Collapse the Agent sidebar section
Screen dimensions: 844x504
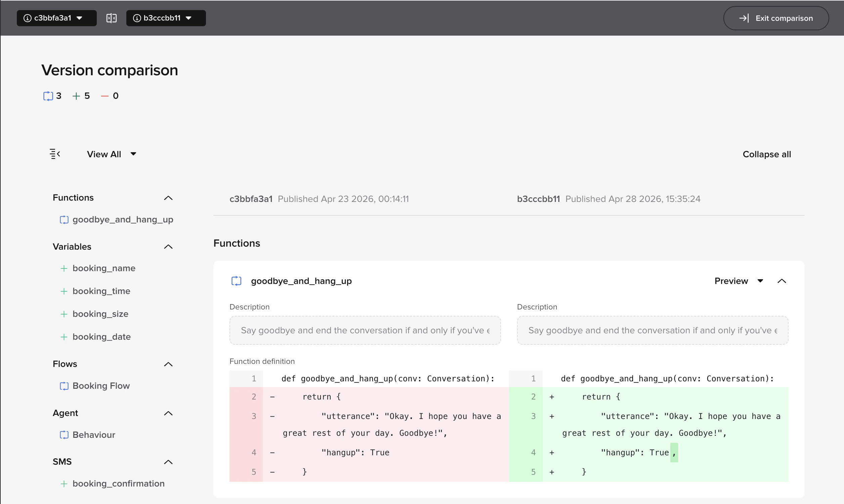(168, 413)
